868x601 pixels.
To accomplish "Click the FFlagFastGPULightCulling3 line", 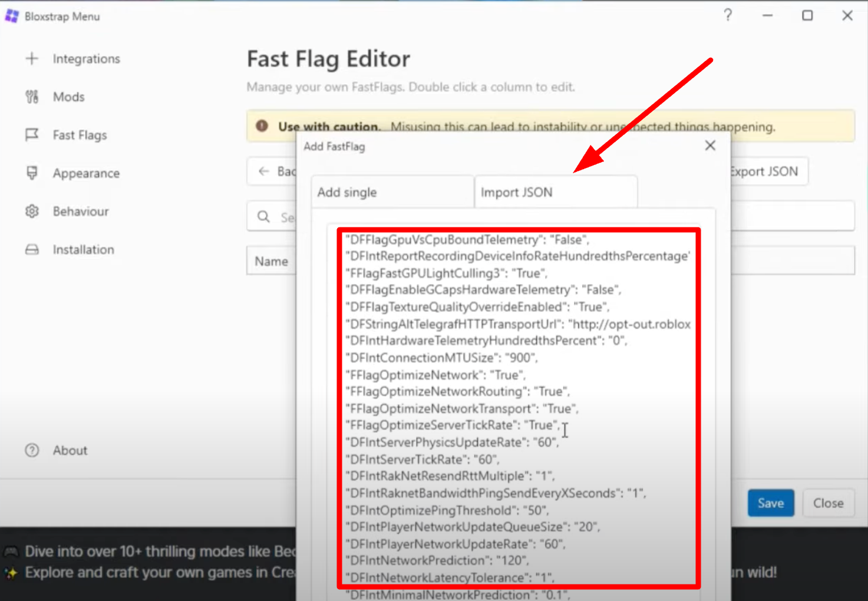I will [446, 273].
